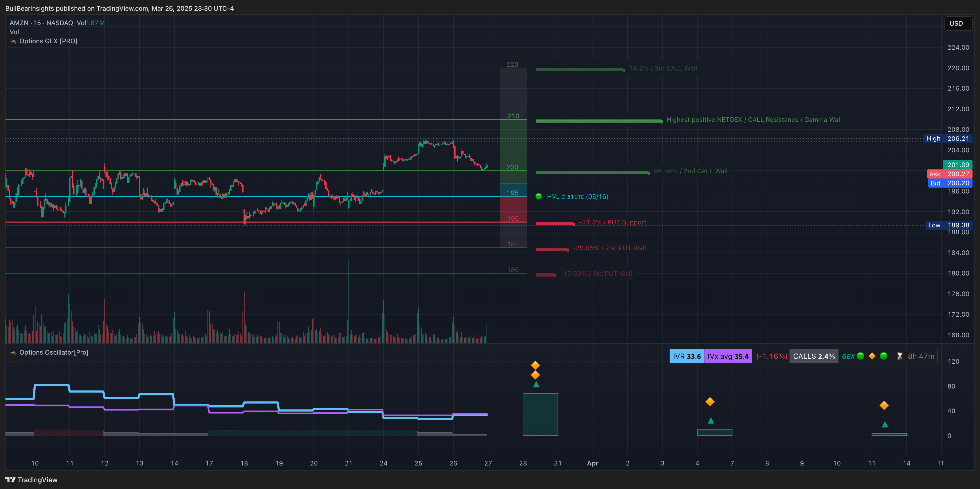Click the High 206.21 price label
Screen dimensions: 980x489
(x=948, y=139)
